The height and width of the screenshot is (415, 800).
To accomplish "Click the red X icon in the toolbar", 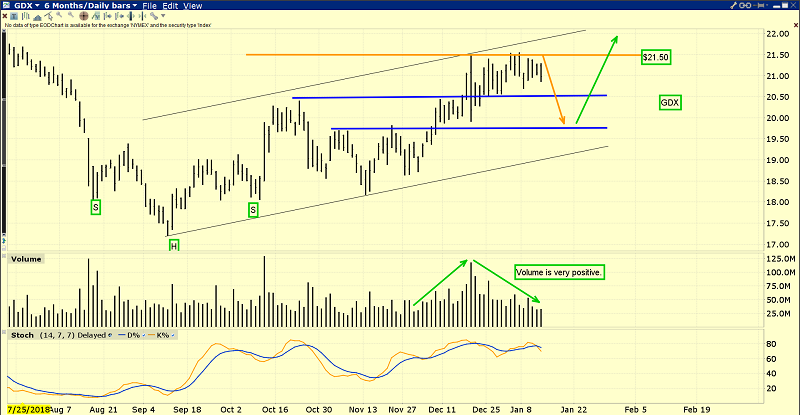I will pos(5,16).
